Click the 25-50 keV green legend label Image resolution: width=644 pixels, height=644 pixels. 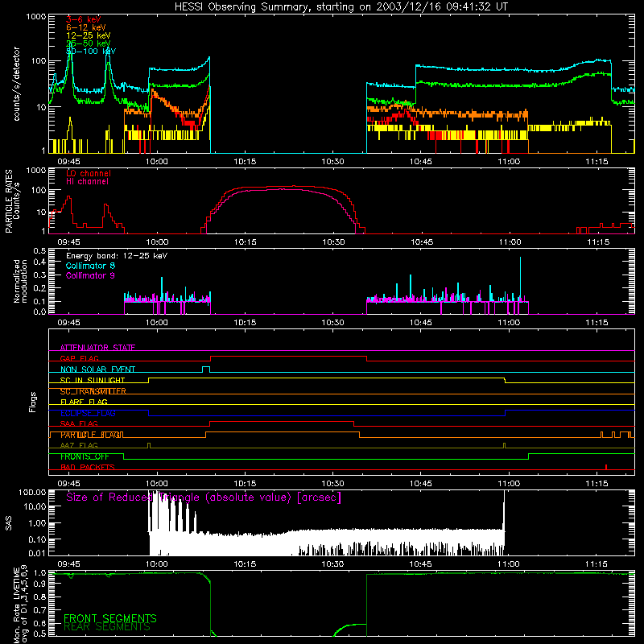click(x=88, y=43)
